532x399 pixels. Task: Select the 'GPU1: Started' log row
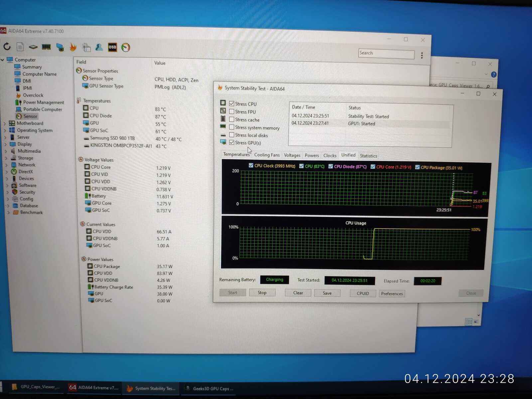coord(370,124)
